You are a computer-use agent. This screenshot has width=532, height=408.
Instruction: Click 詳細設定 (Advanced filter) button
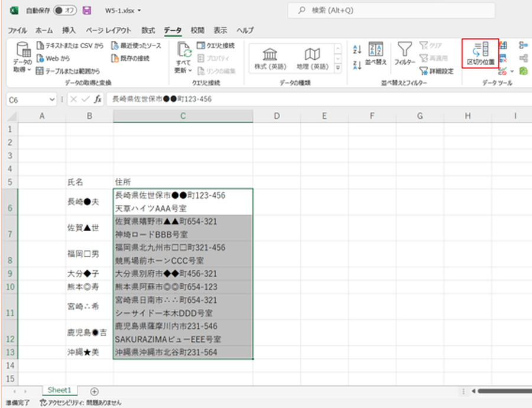[x=437, y=72]
